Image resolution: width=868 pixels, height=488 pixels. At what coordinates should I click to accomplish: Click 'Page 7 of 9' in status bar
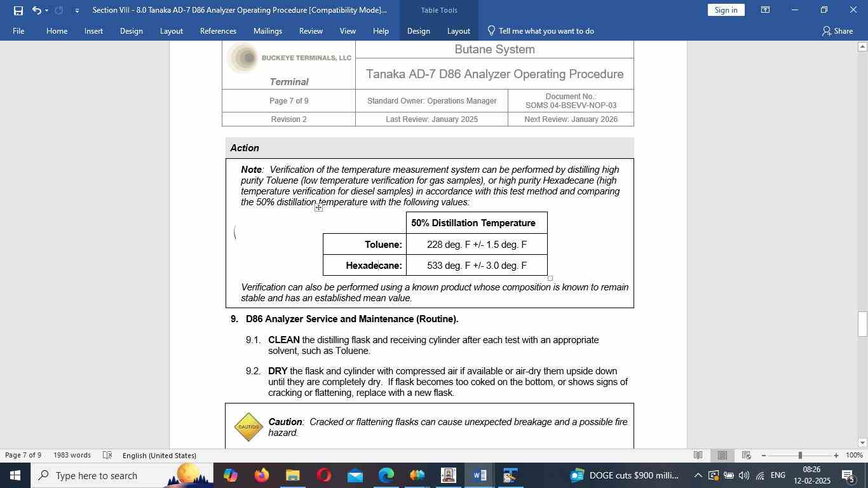click(x=23, y=455)
